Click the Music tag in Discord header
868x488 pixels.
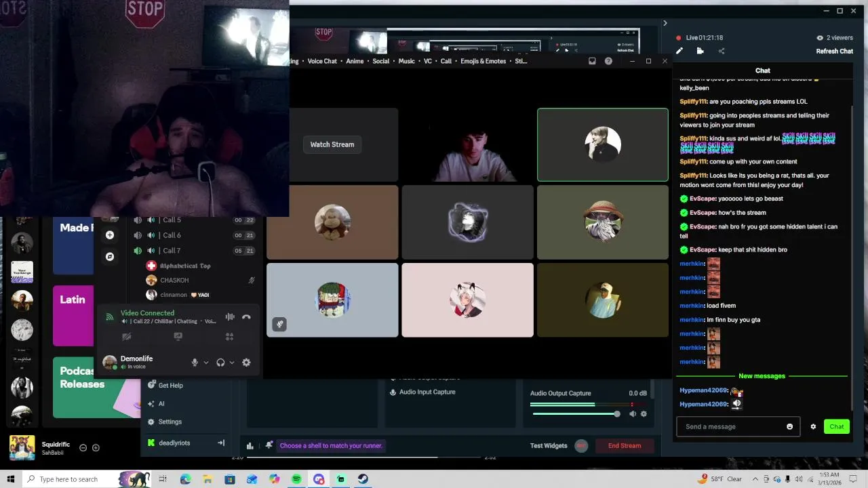click(x=406, y=61)
